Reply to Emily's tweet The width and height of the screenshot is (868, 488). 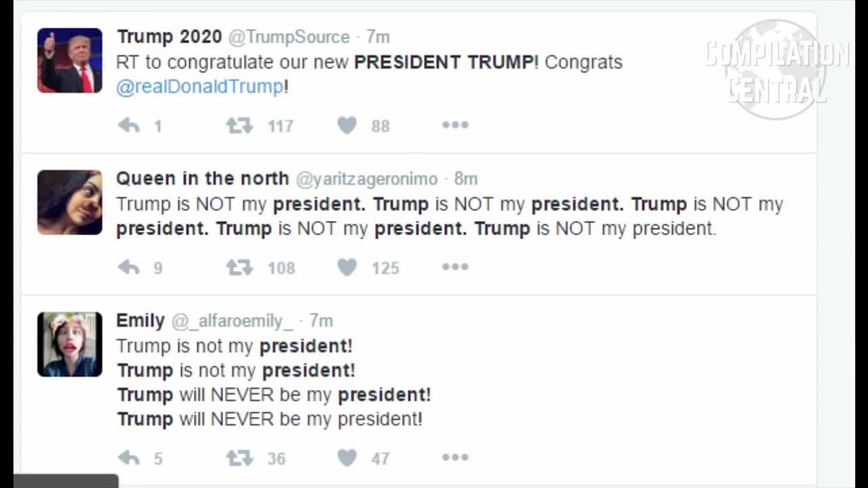[x=129, y=458]
